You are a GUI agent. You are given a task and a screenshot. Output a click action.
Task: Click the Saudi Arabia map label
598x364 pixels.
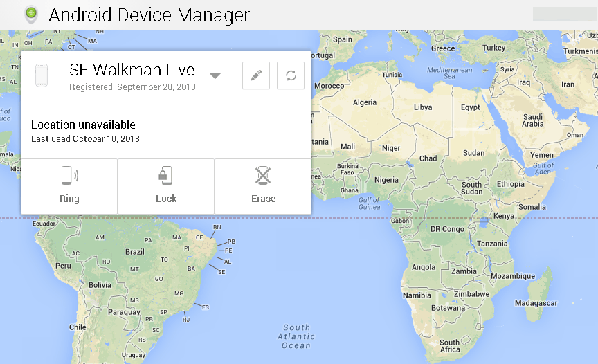click(533, 120)
